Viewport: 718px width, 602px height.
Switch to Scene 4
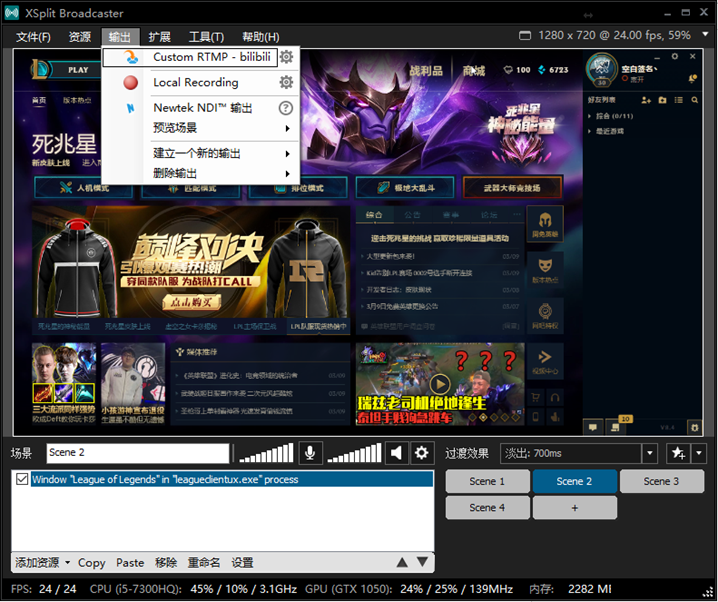tap(487, 508)
